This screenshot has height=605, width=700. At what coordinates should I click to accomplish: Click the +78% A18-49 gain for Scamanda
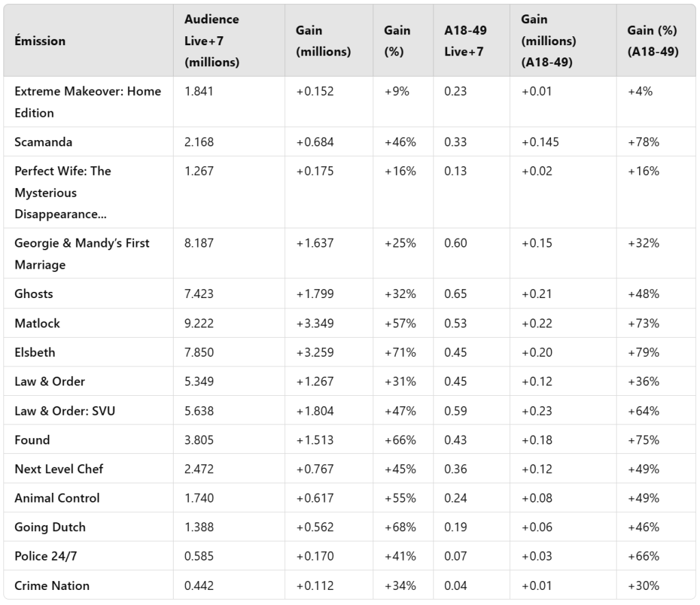point(643,142)
